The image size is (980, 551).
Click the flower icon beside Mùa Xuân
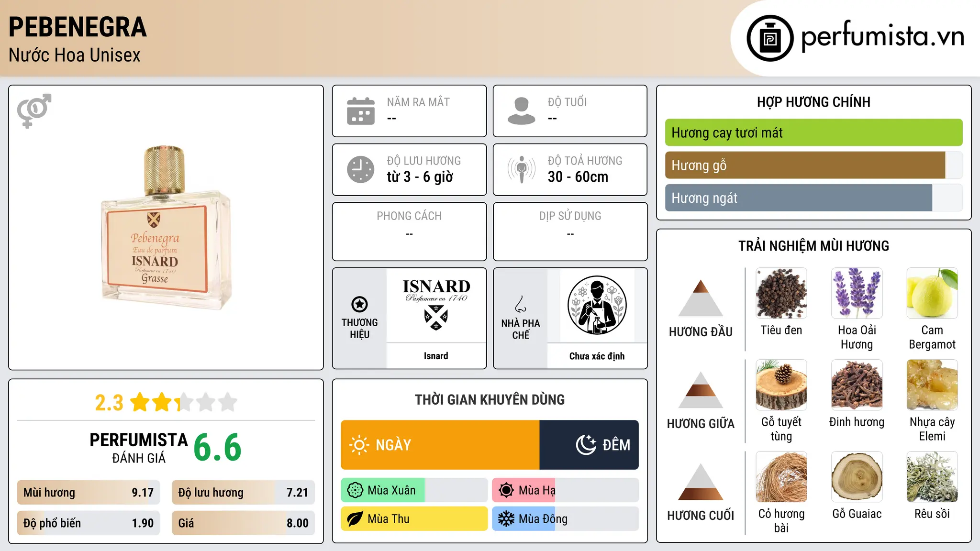[x=355, y=490]
